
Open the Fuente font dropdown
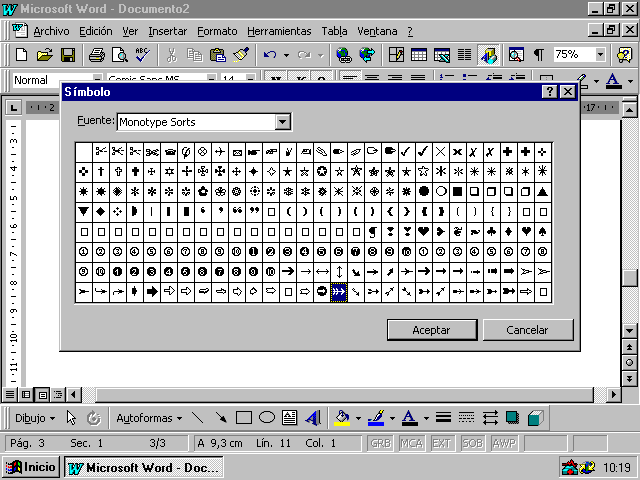click(282, 122)
